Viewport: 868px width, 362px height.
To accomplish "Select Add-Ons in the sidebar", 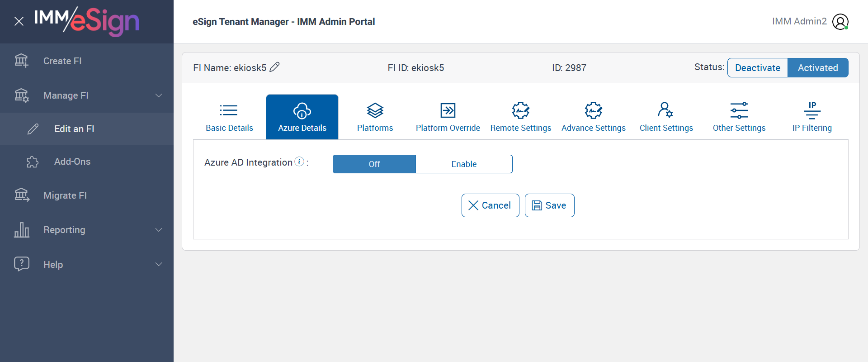I will [x=87, y=162].
